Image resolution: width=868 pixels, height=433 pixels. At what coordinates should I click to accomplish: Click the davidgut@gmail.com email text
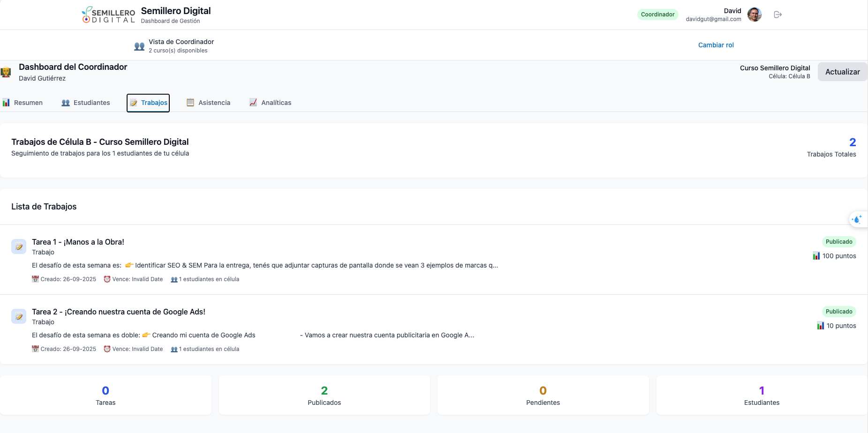(713, 19)
